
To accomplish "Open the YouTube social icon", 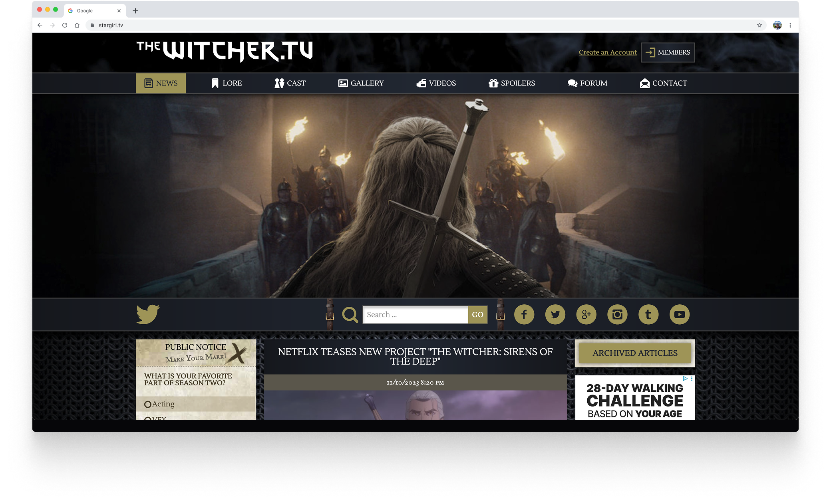I will [679, 314].
